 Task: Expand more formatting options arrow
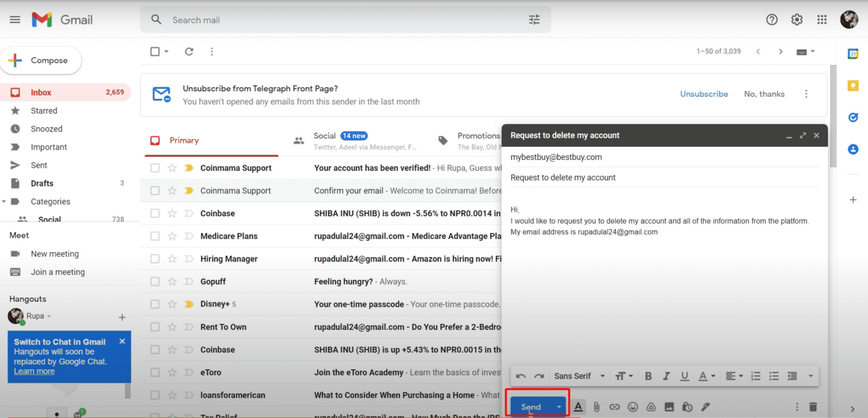[x=810, y=376]
